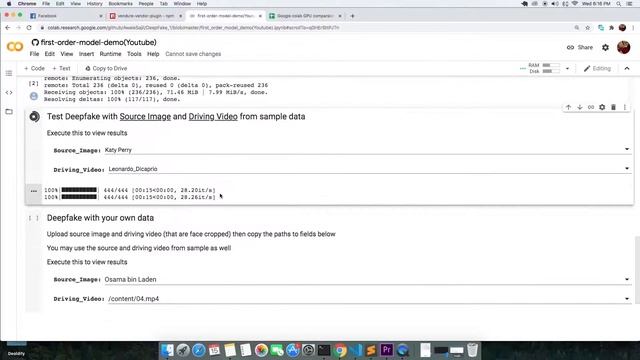The width and height of the screenshot is (640, 360).
Task: Run the Deepfake with your own data cell
Action: tap(34, 218)
